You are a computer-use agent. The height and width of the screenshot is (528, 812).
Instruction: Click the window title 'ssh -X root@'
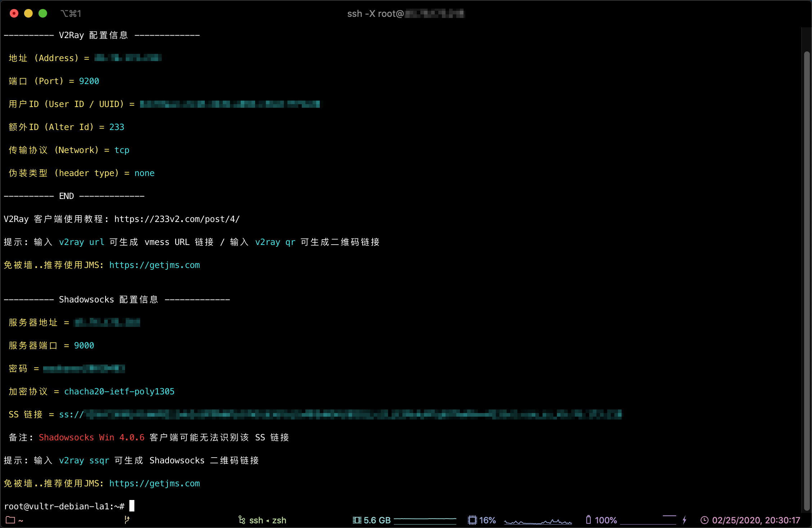375,14
